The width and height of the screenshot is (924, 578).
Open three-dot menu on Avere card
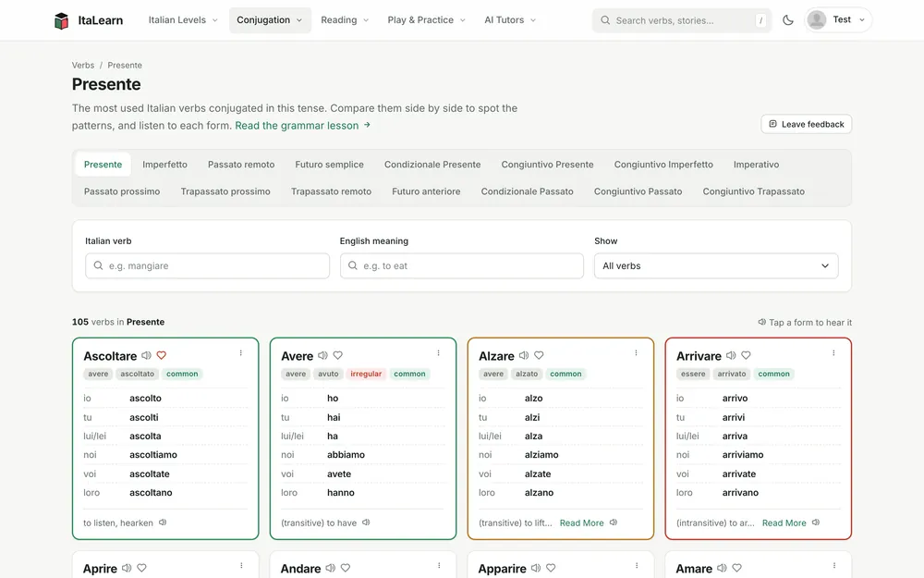438,352
